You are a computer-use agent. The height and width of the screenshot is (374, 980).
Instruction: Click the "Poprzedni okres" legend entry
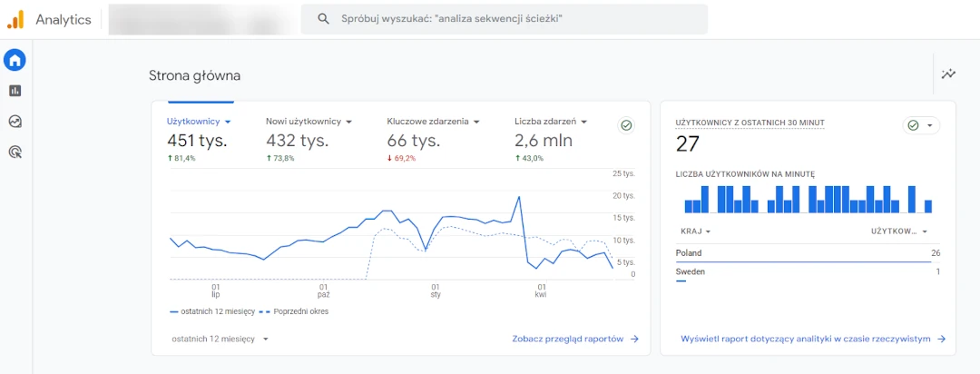[293, 311]
